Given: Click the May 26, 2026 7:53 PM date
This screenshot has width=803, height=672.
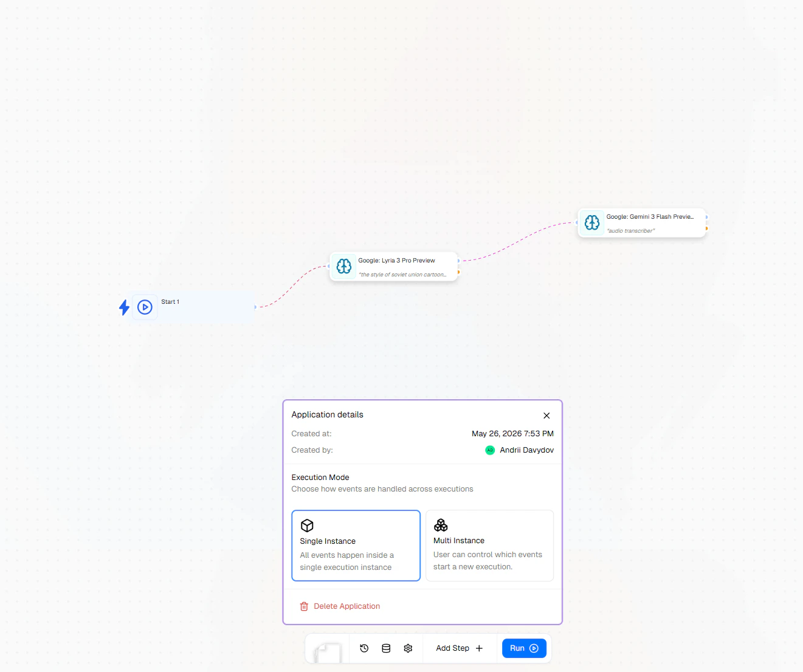Looking at the screenshot, I should (x=512, y=434).
